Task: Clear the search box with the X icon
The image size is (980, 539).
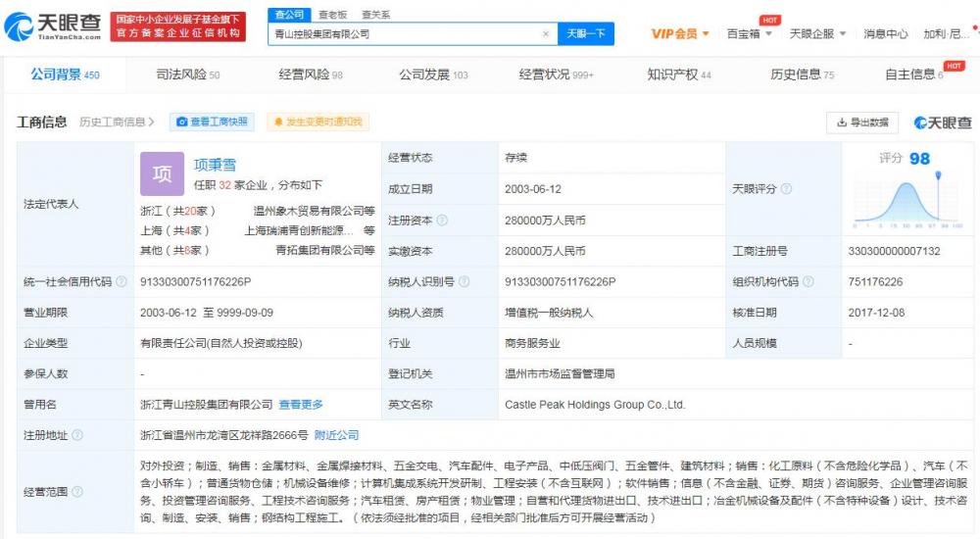Action: click(546, 33)
